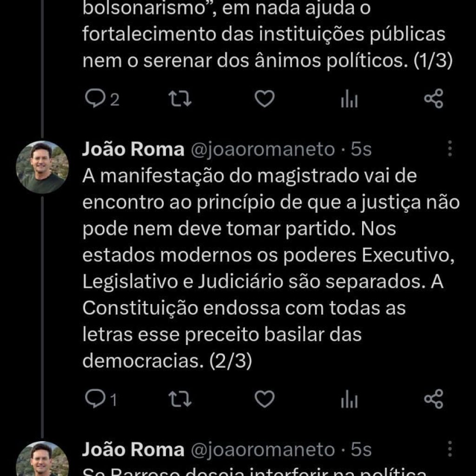Screen dimensions: 476x476
Task: View analytics for the (1/3) tweet
Action: click(x=349, y=99)
